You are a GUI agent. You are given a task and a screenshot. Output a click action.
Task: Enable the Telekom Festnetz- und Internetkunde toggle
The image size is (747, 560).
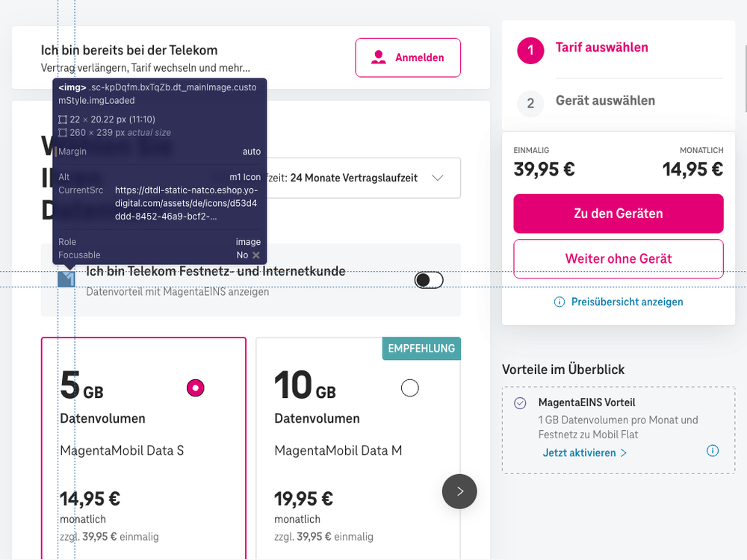428,279
